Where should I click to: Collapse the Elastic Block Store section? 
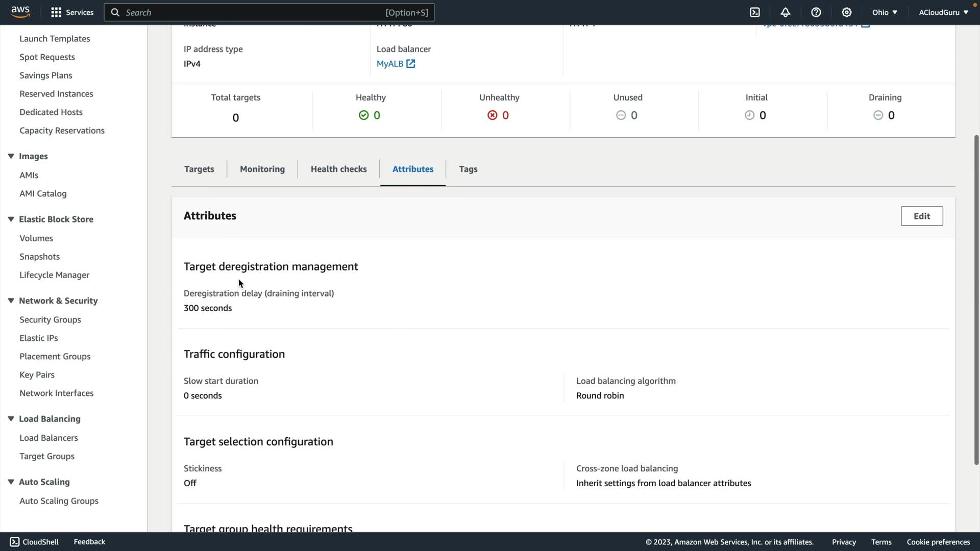(11, 219)
